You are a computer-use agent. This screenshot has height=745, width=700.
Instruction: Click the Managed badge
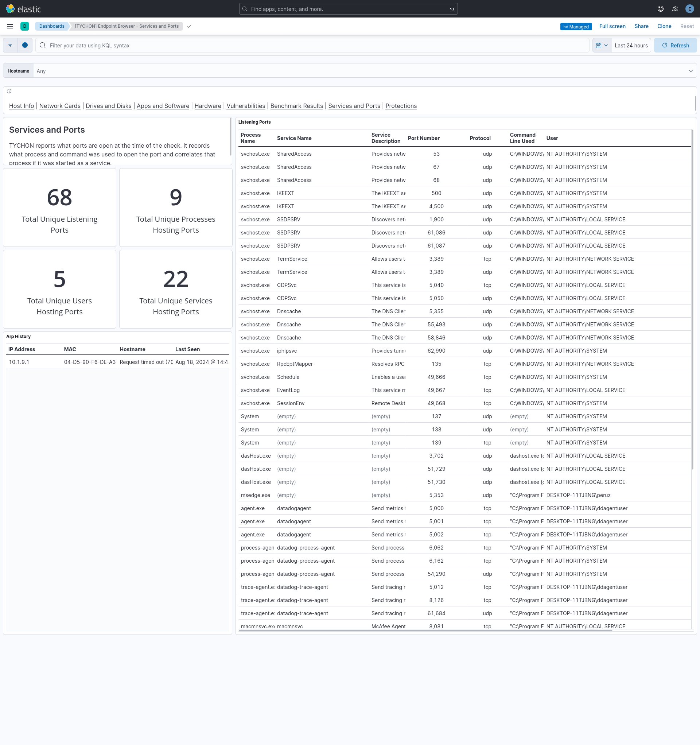coord(576,27)
